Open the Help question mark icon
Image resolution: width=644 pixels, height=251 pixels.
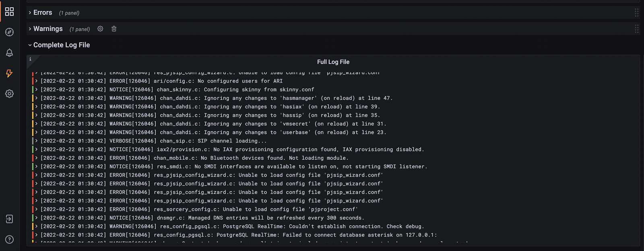[9, 239]
